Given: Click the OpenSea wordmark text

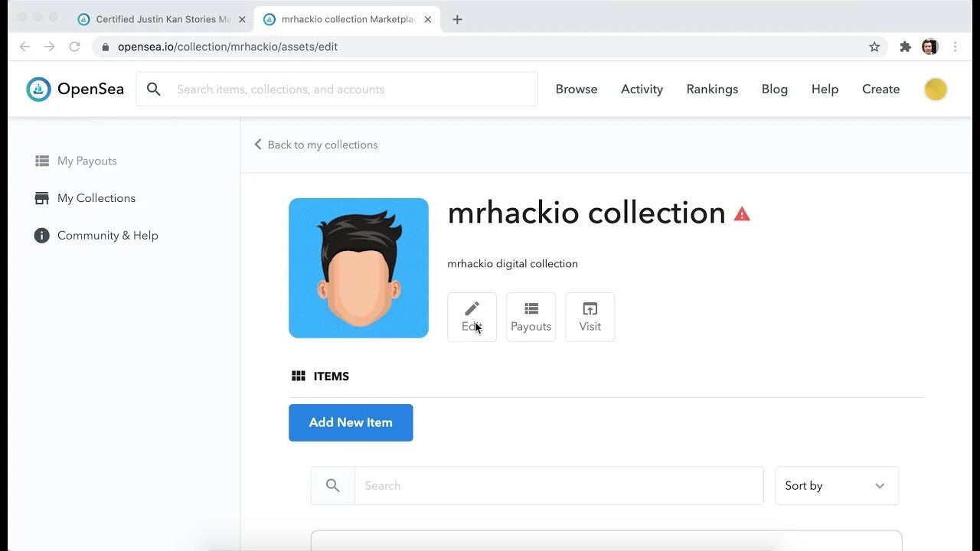Looking at the screenshot, I should 90,90.
